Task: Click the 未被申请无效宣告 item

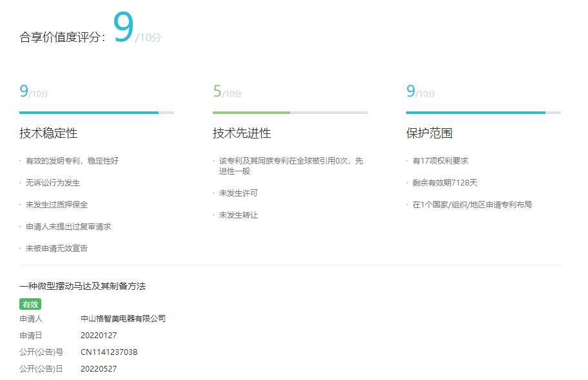Action: pos(57,249)
